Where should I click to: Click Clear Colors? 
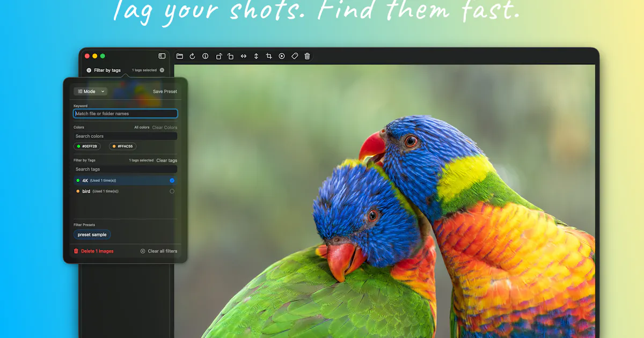pyautogui.click(x=165, y=128)
